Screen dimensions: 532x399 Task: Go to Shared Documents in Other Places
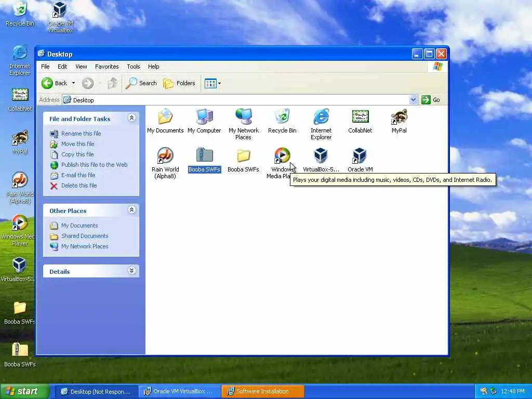79,236
